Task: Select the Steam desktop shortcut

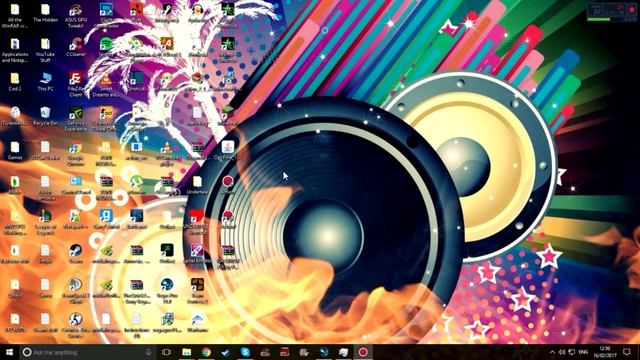Action: tap(76, 254)
